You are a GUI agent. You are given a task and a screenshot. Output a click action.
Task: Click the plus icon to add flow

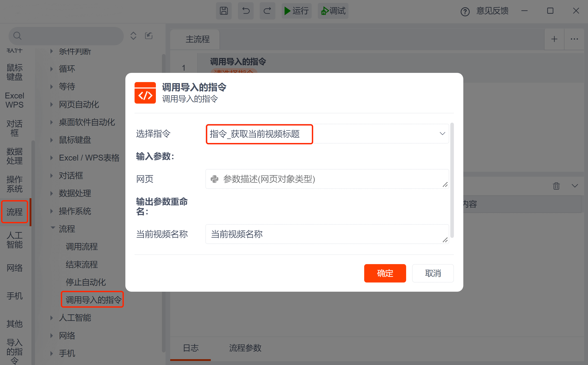554,39
